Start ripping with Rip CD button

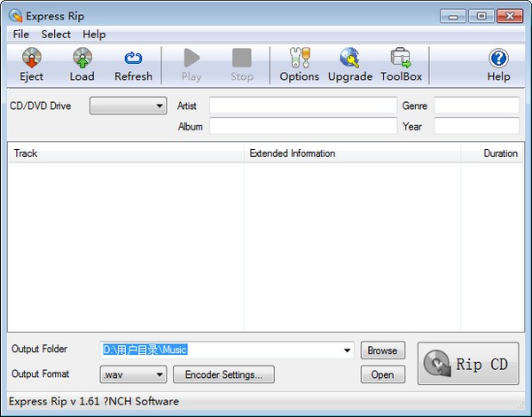tap(468, 364)
